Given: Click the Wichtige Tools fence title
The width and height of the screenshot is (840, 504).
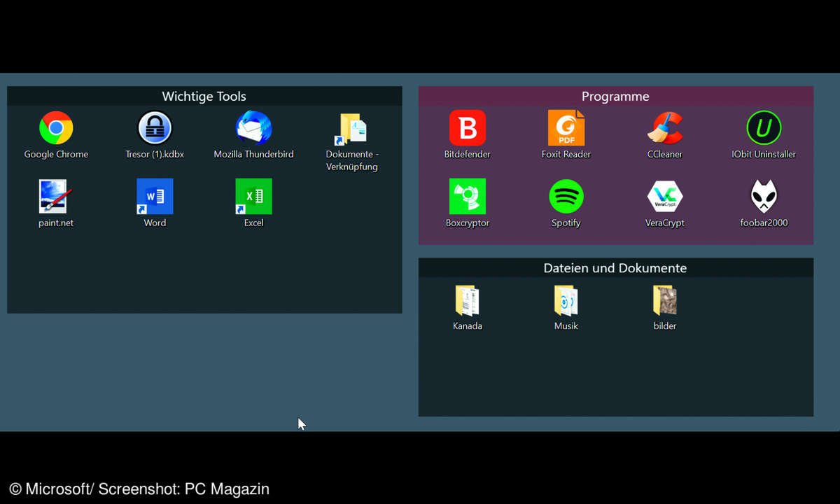Looking at the screenshot, I should coord(204,96).
